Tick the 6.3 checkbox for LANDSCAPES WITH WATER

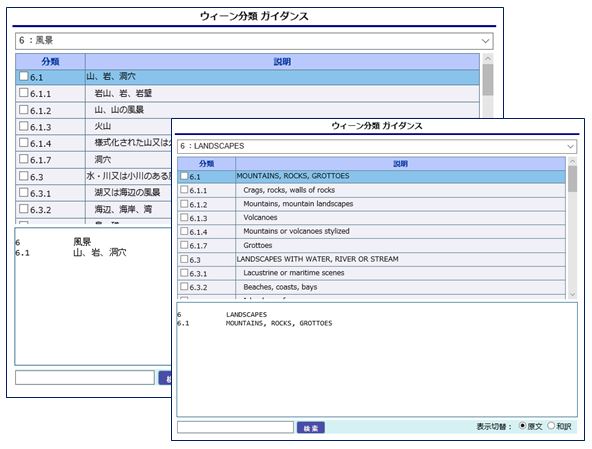[x=184, y=259]
